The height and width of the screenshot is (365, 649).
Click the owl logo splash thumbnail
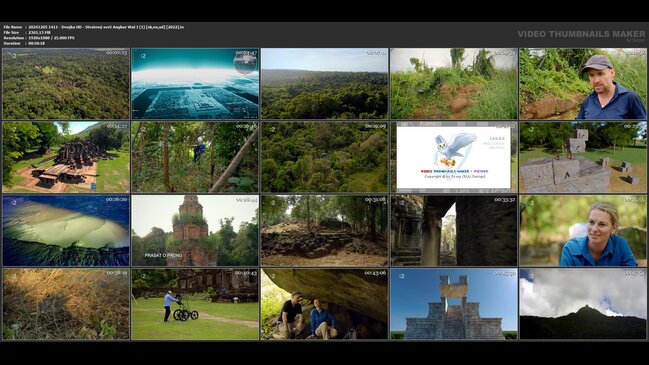pos(454,157)
